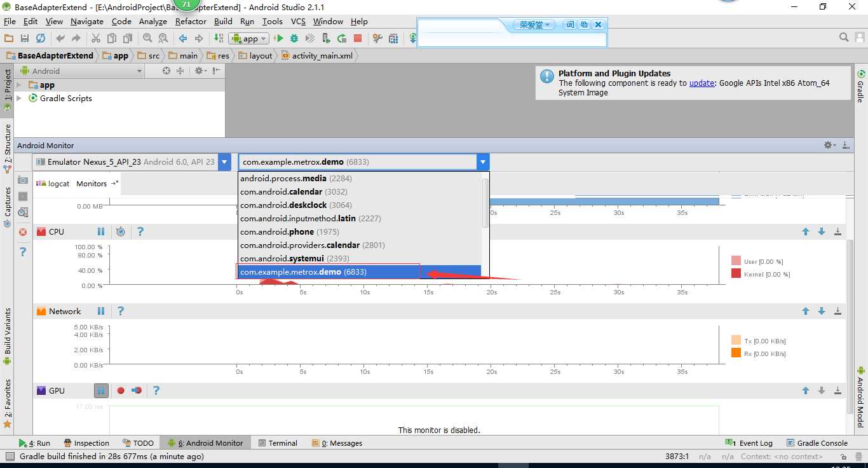The height and width of the screenshot is (468, 868).
Task: Select android.process.media process
Action: pos(360,178)
